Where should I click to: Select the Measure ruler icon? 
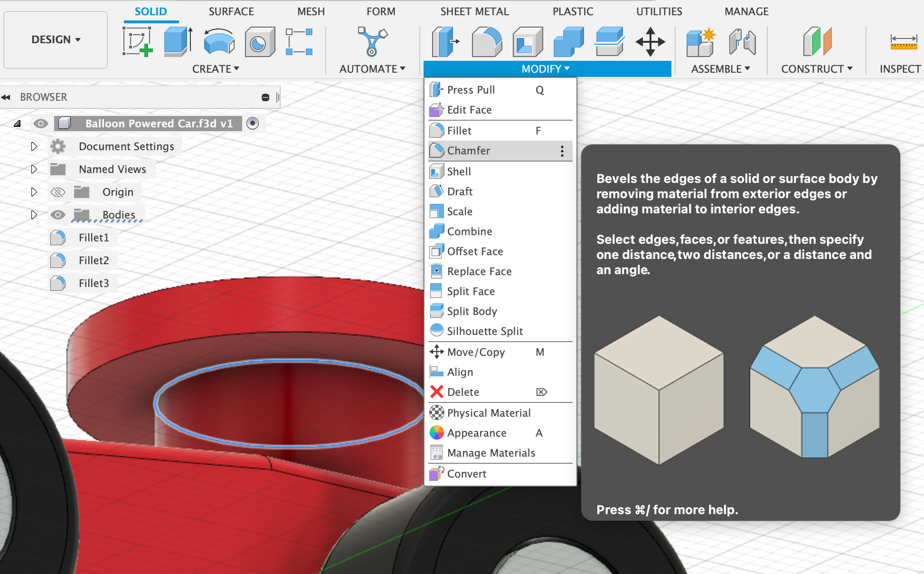[903, 42]
